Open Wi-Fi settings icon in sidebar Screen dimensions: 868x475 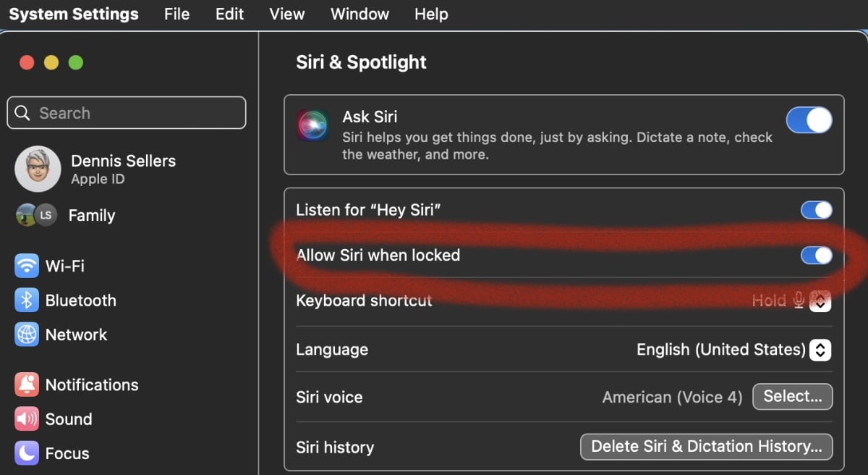27,266
